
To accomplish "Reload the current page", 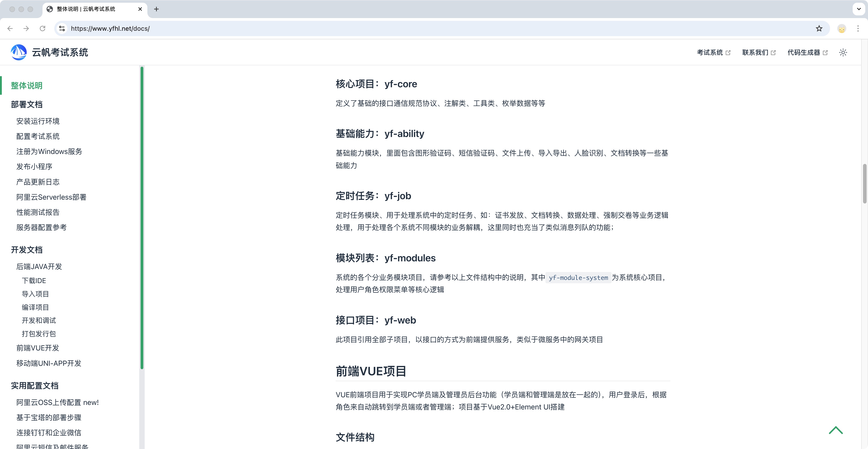I will coord(42,29).
